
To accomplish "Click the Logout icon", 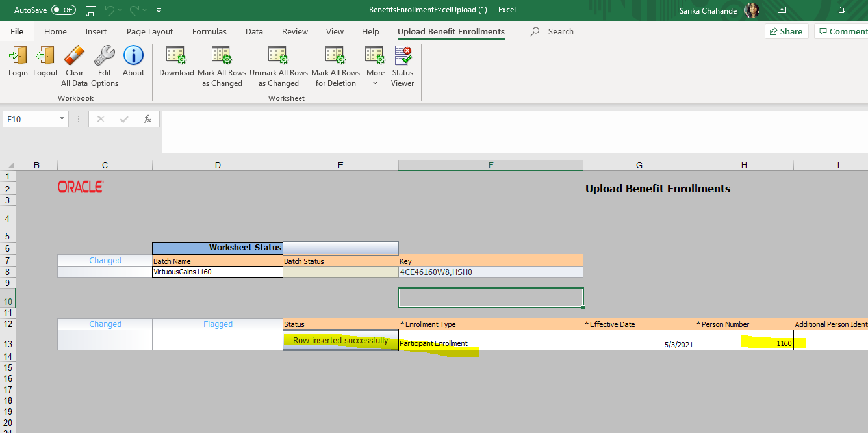I will (45, 63).
